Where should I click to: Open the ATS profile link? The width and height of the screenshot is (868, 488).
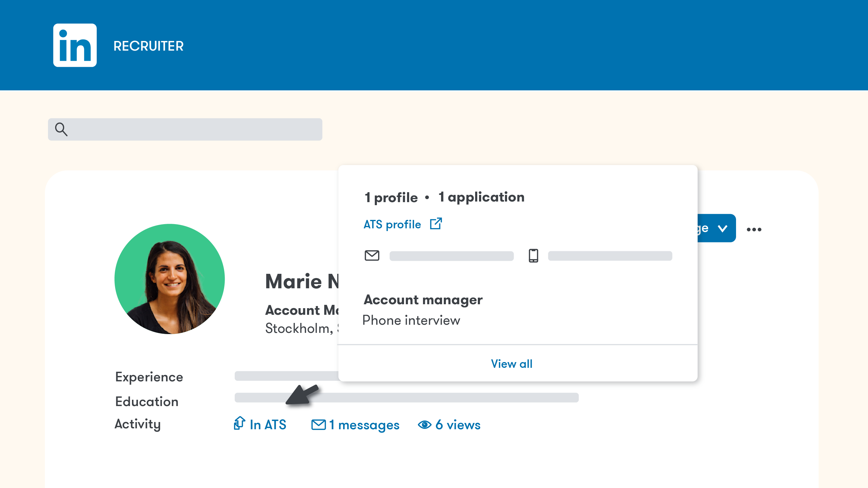click(x=392, y=224)
